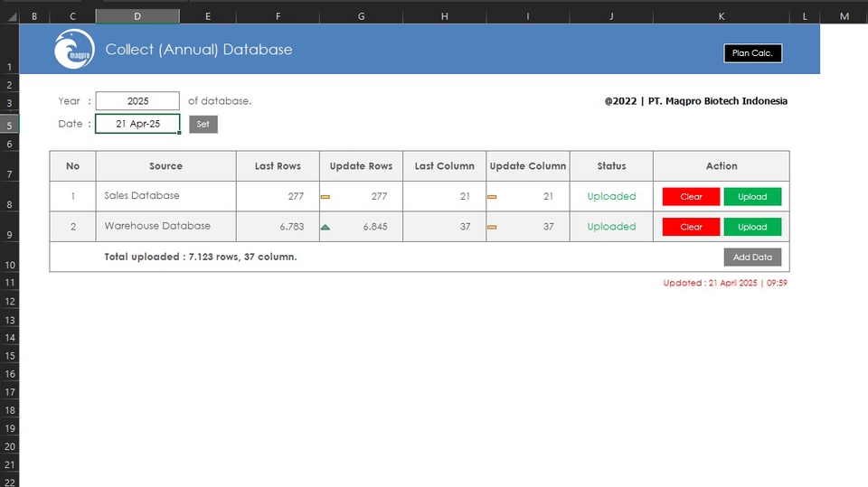Click the Action column header cell
The image size is (868, 487).
(722, 166)
